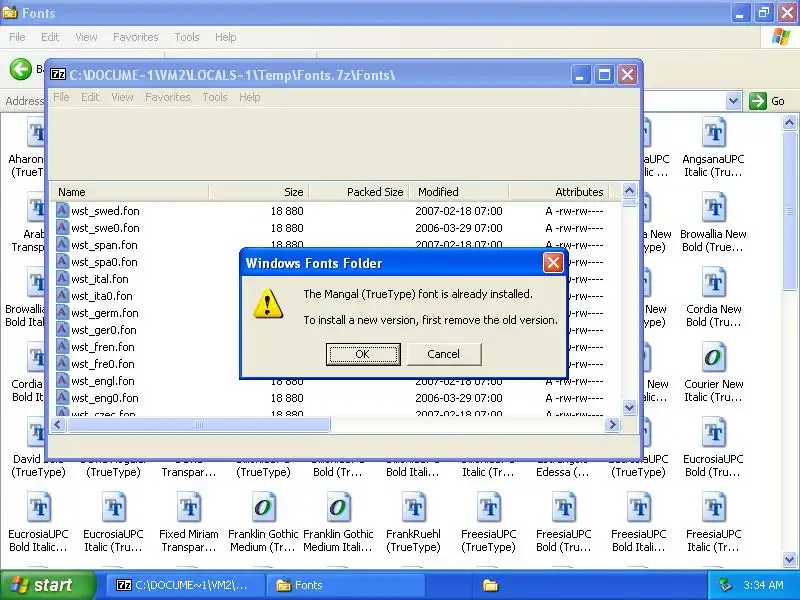Screen dimensions: 800x600
Task: Select wst_ital.fon file icon
Action: click(62, 279)
